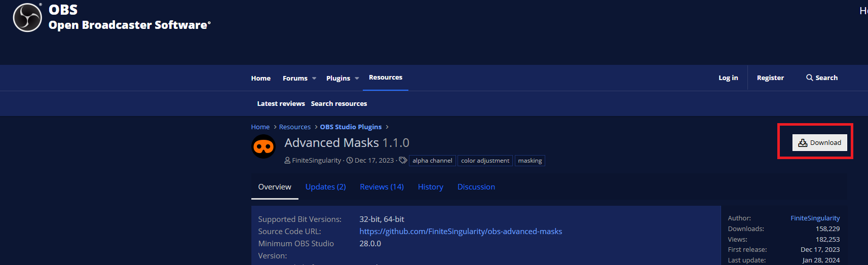
Task: Select the Dec 17, 2023 first release date
Action: (x=820, y=249)
